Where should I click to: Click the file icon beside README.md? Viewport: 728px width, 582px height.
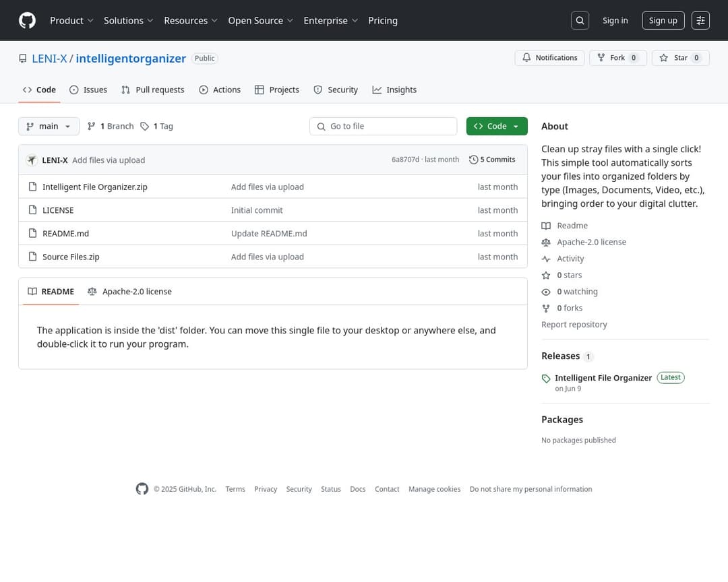click(32, 233)
